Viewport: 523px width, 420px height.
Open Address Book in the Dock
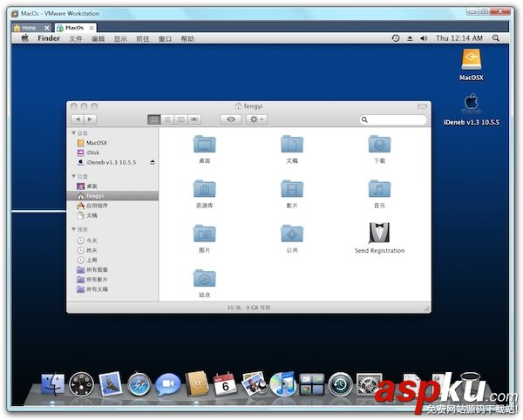pos(197,383)
